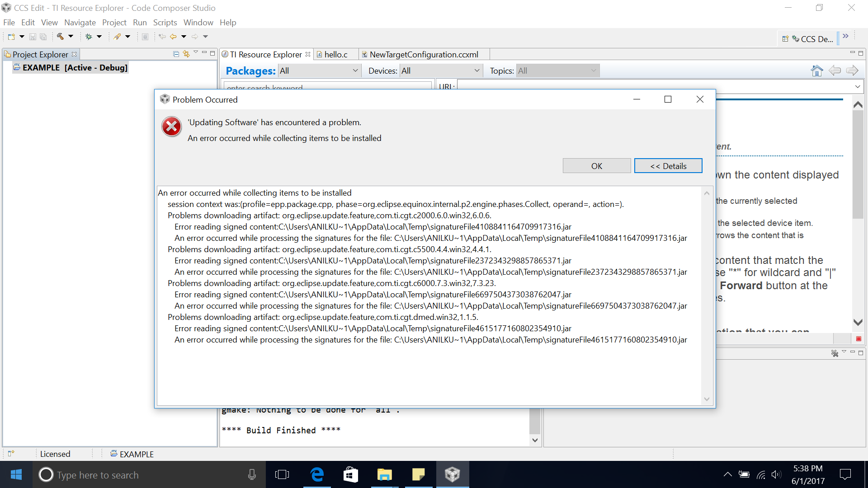Open the URL combo box dropdown
Screen dimensions: 868x488
[x=857, y=86]
